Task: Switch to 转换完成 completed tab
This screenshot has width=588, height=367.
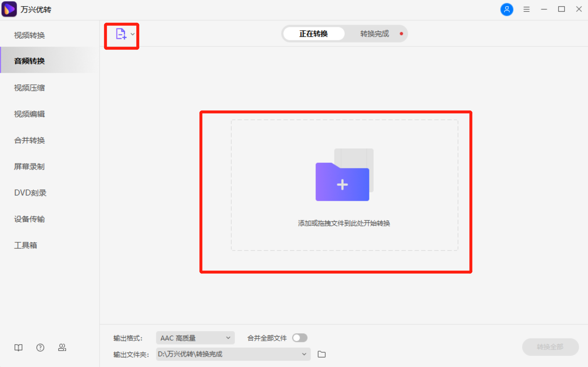Action: click(x=374, y=34)
